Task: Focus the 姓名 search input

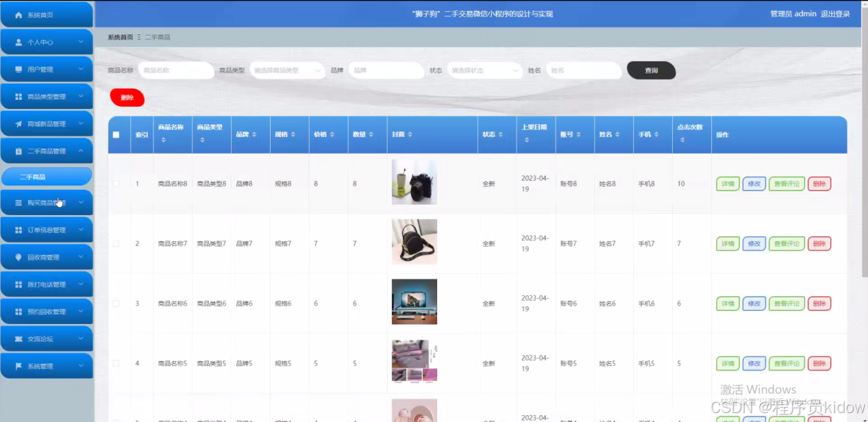Action: 584,70
